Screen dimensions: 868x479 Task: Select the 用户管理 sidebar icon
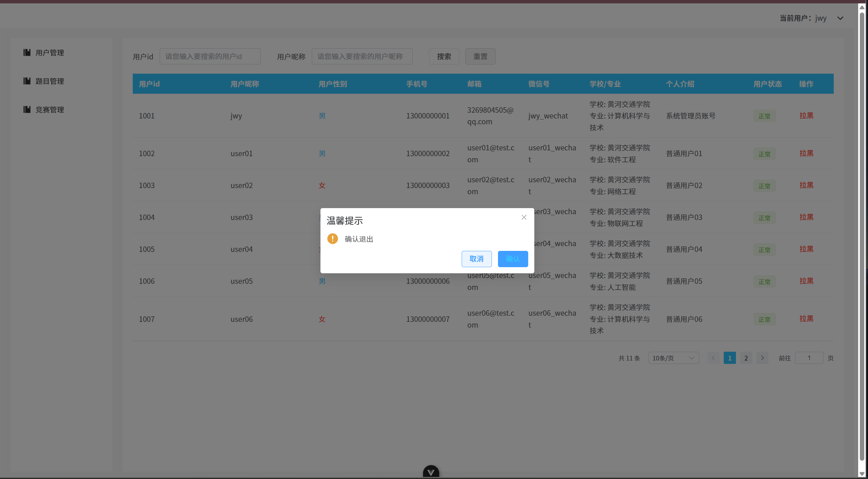27,52
